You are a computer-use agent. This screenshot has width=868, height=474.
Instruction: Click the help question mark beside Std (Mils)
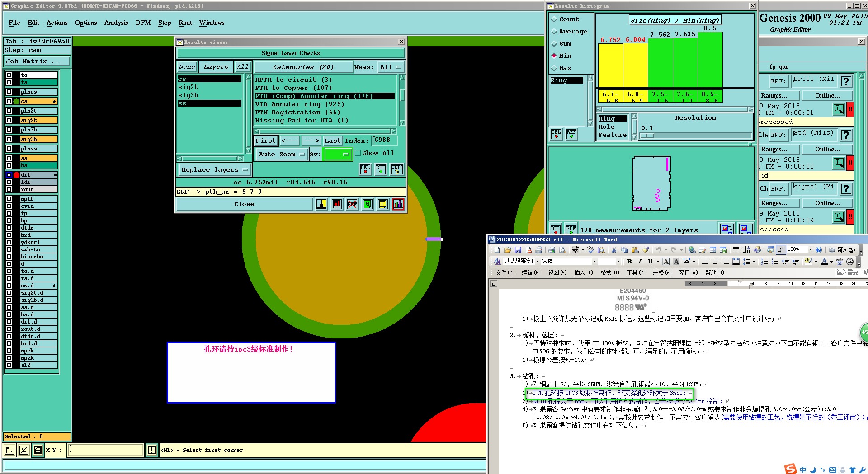point(846,135)
